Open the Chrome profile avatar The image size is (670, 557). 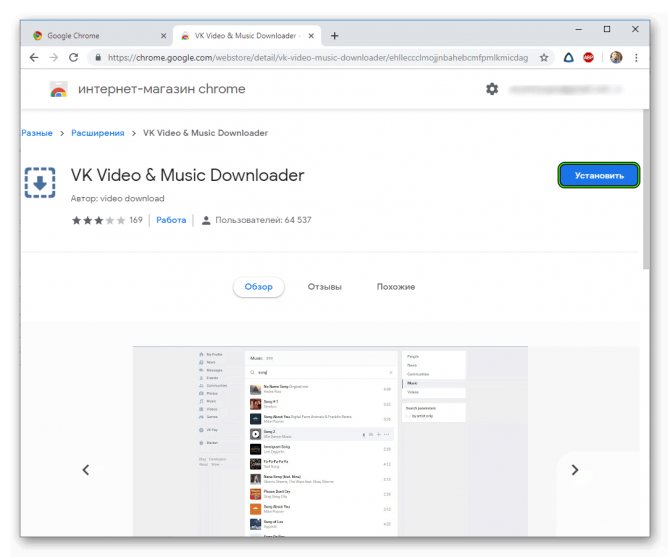616,58
